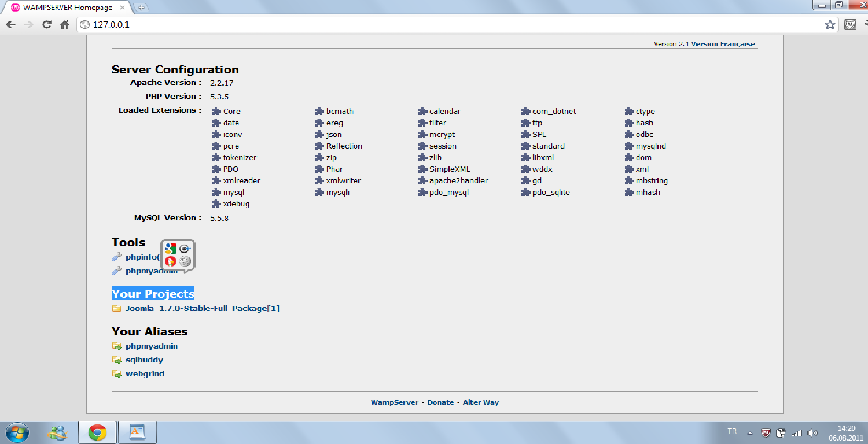Viewport: 868px width, 444px height.
Task: Bookmark this page with the star icon
Action: [x=830, y=24]
